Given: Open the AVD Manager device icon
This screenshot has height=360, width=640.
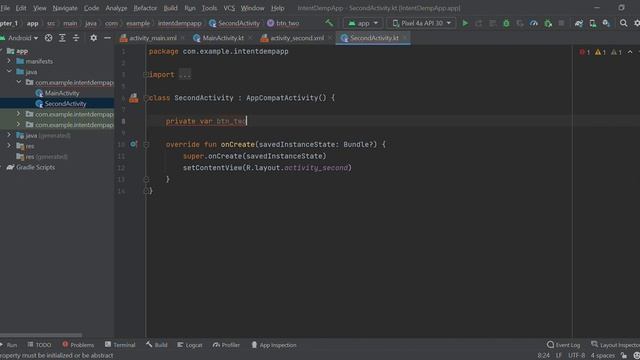Looking at the screenshot, I should click(x=592, y=23).
